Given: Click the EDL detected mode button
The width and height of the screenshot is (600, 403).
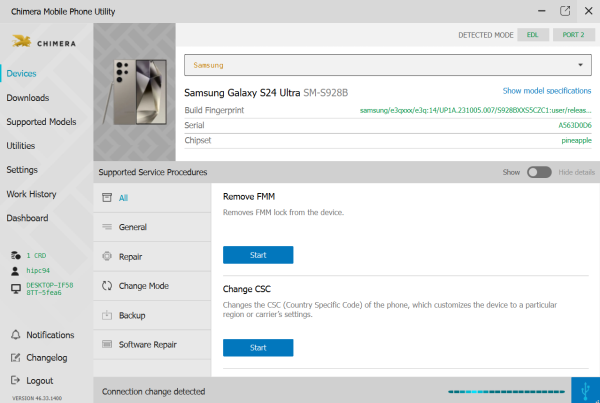Looking at the screenshot, I should point(533,35).
